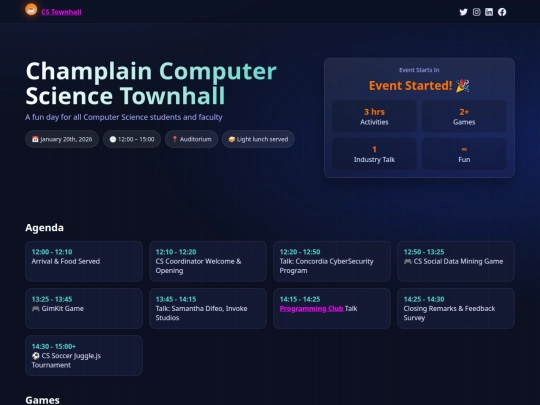Select the CS Coordinator Welcome & Opening card
This screenshot has width=540, height=405.
point(208,261)
